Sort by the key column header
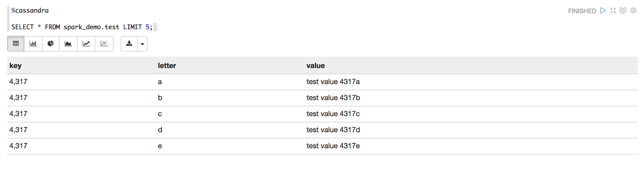Image resolution: width=644 pixels, height=170 pixels. coord(15,66)
